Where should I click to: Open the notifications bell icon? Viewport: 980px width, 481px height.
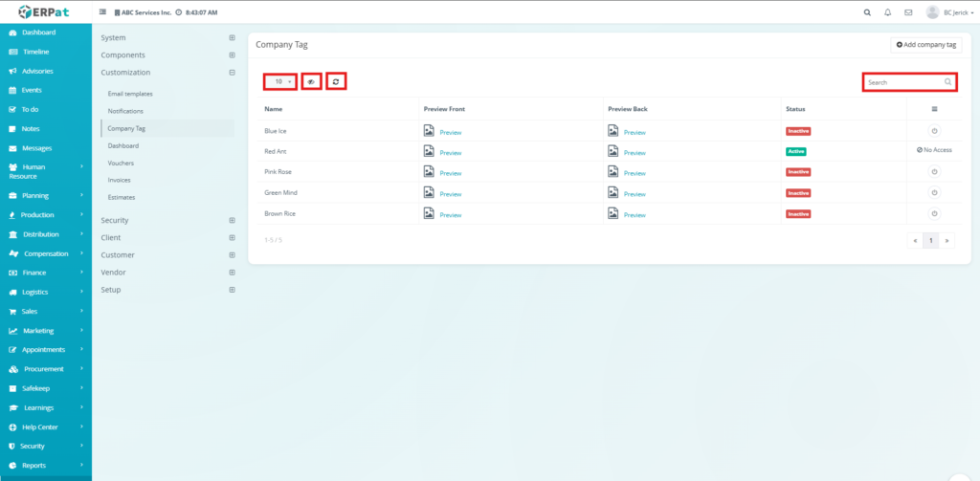coord(888,12)
